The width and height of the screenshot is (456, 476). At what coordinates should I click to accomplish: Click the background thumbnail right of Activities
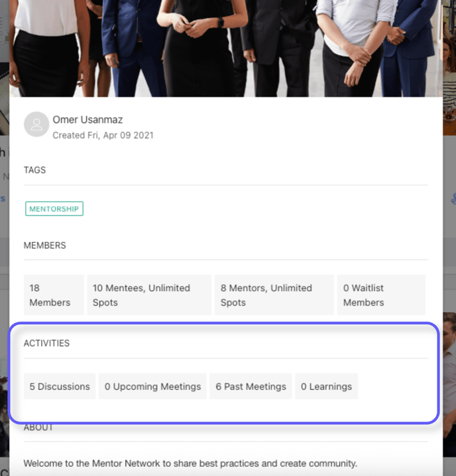point(449,384)
